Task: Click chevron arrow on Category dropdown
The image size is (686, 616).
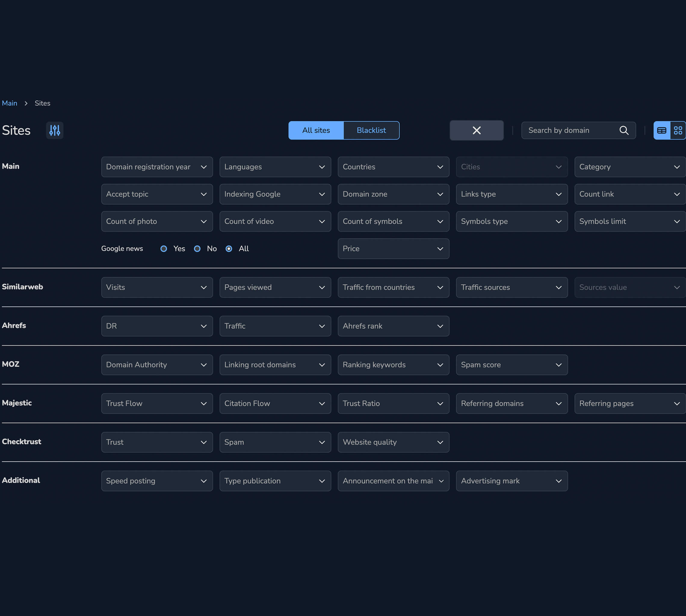Action: point(677,167)
